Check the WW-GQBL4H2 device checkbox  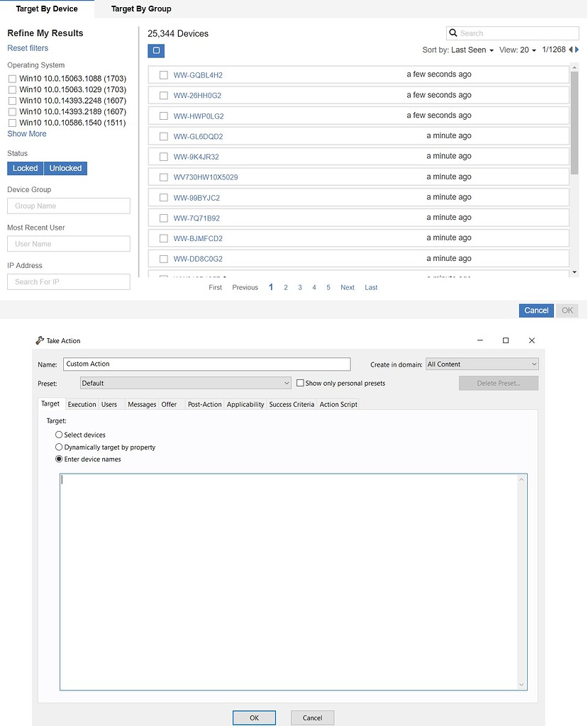(x=164, y=74)
